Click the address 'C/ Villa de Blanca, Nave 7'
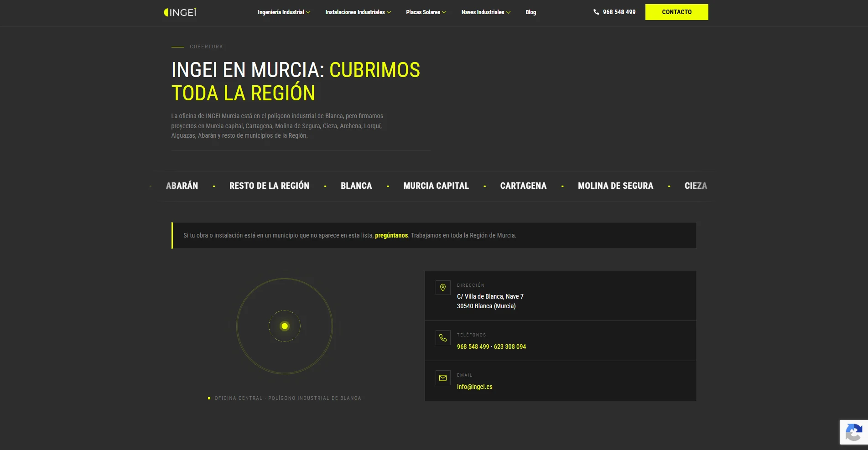Screen dimensions: 868x450 tap(490, 296)
